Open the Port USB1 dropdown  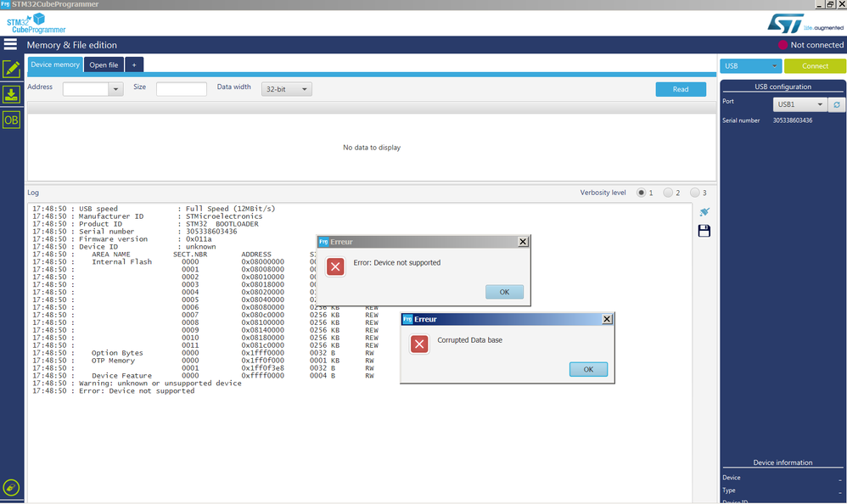799,105
